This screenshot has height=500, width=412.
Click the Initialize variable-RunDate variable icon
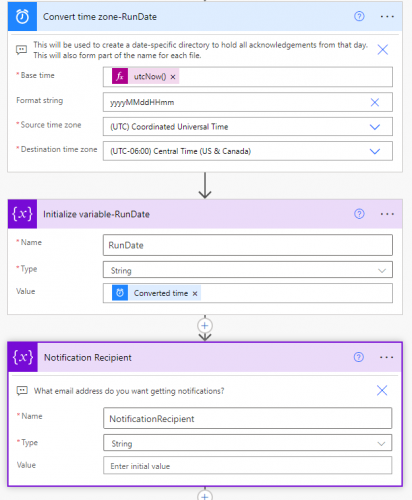click(x=22, y=214)
